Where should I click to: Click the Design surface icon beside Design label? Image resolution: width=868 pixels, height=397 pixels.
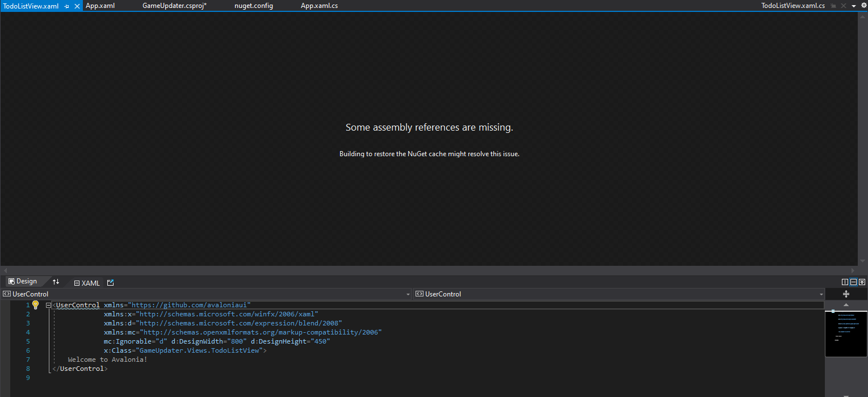(11, 281)
